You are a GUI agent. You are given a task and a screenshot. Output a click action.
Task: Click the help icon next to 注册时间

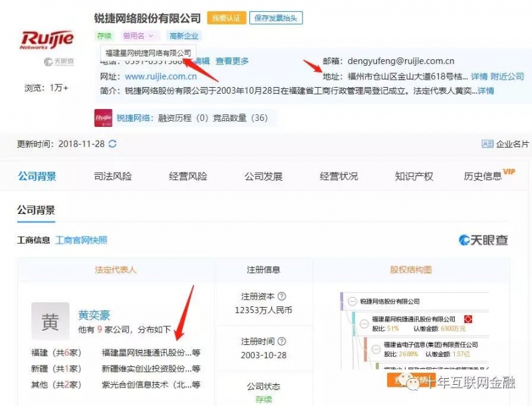click(x=281, y=342)
